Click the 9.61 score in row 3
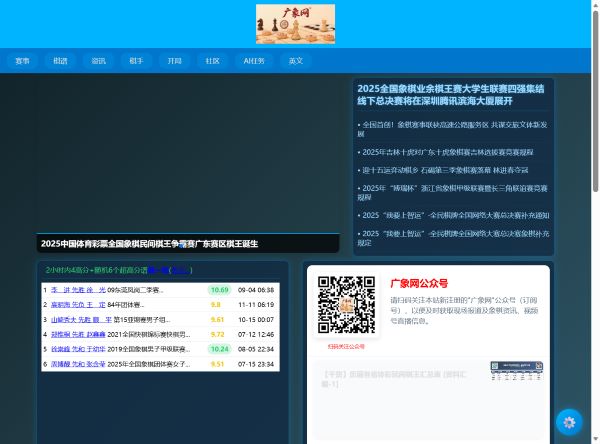Screen dimensions: 600x444 click(217, 320)
